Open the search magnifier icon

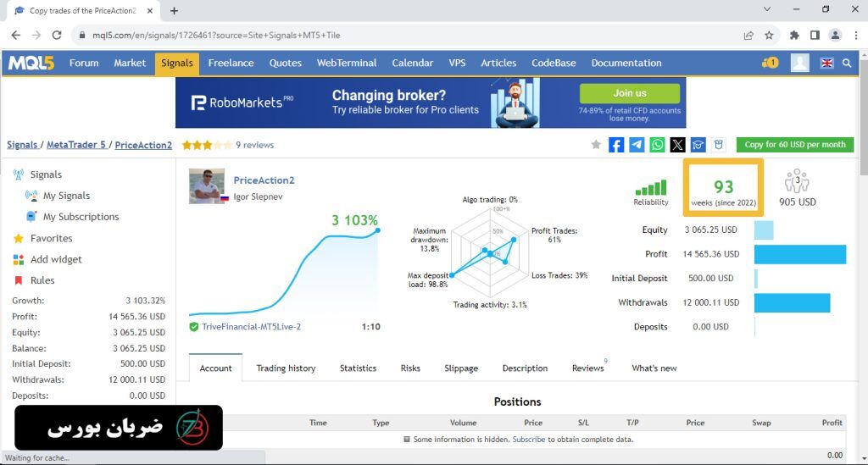tap(847, 63)
